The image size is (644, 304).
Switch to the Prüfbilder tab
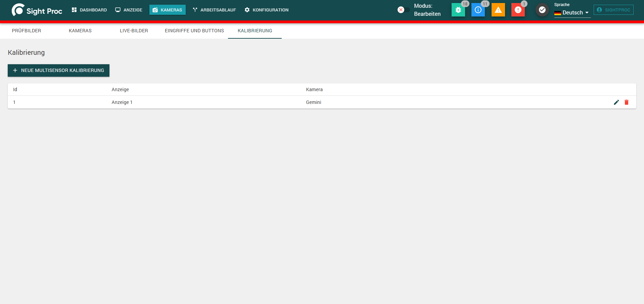pos(27,31)
